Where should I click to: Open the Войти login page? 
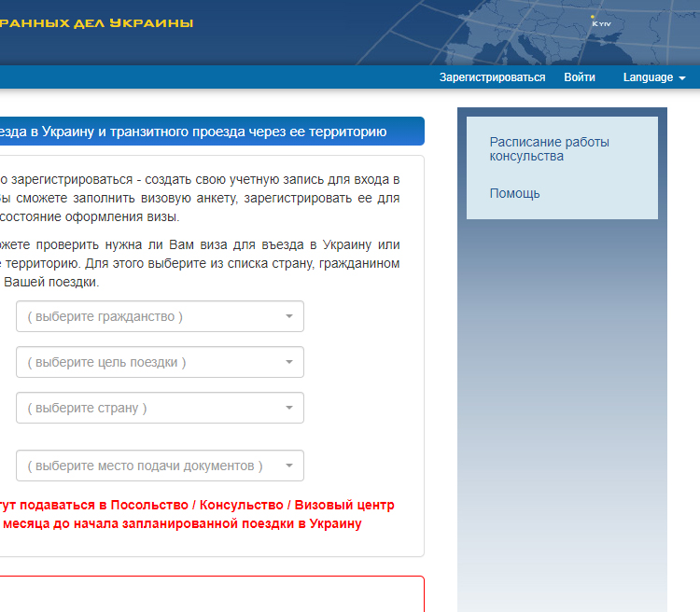click(579, 77)
